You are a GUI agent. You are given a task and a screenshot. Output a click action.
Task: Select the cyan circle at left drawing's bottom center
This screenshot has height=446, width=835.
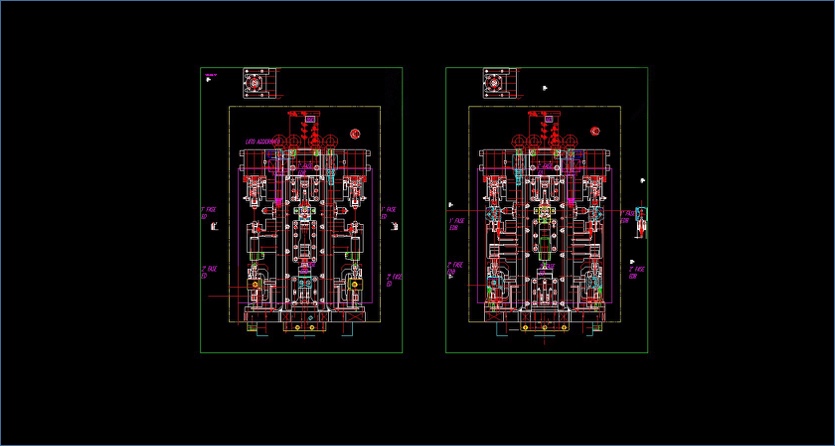coord(311,318)
